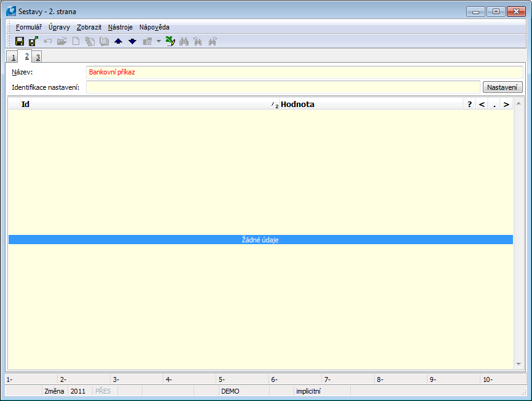
Task: Move to next record with down arrow
Action: [132, 41]
